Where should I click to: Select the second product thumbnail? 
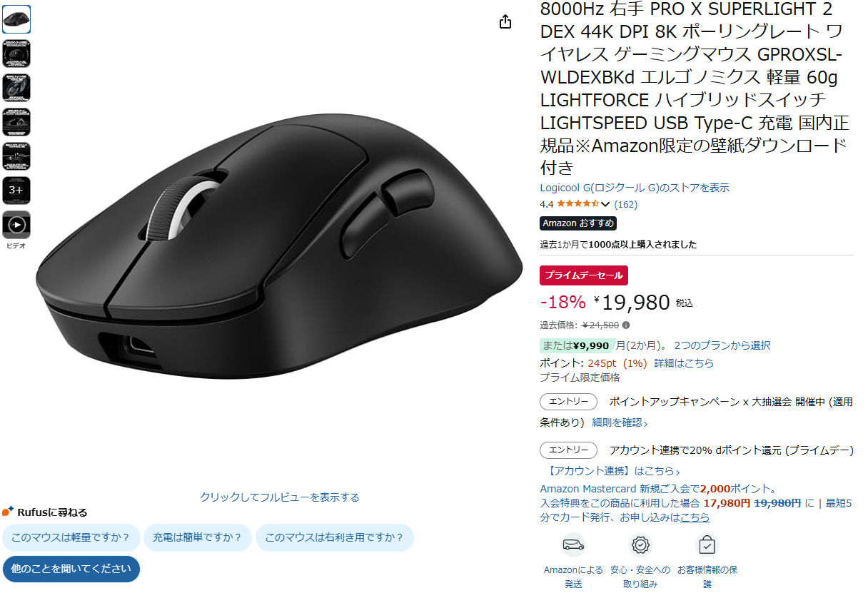click(16, 54)
